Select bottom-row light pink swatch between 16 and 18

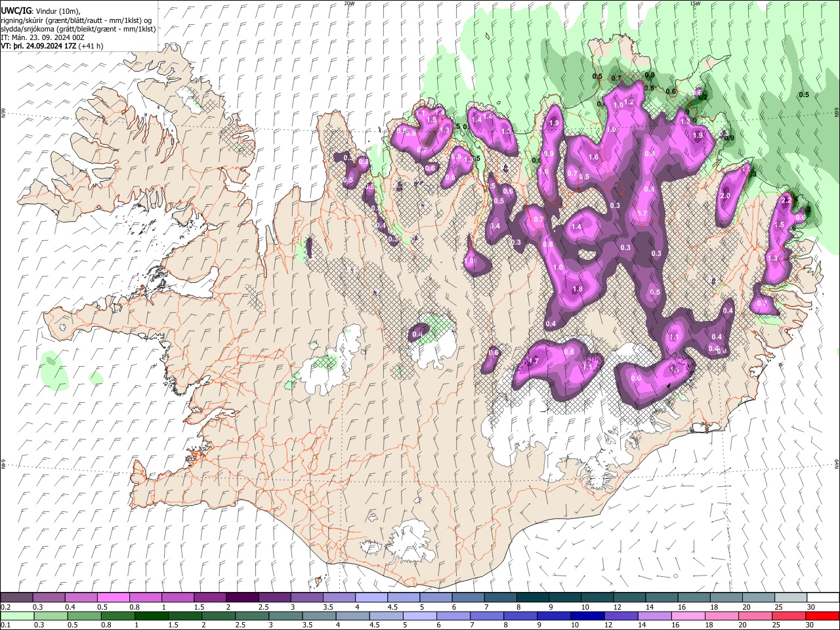688,616
